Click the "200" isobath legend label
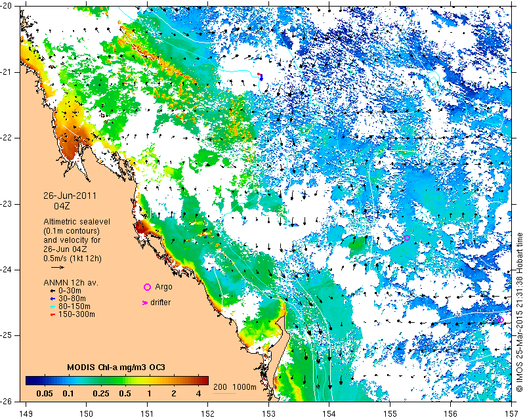525x420 pixels. pos(220,387)
